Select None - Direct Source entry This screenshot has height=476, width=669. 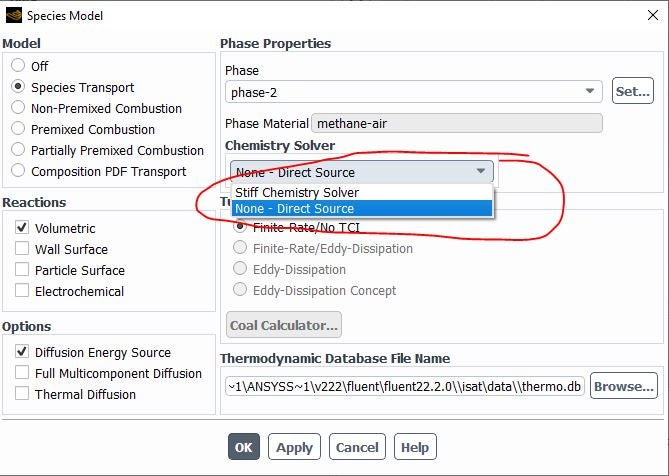click(x=295, y=208)
